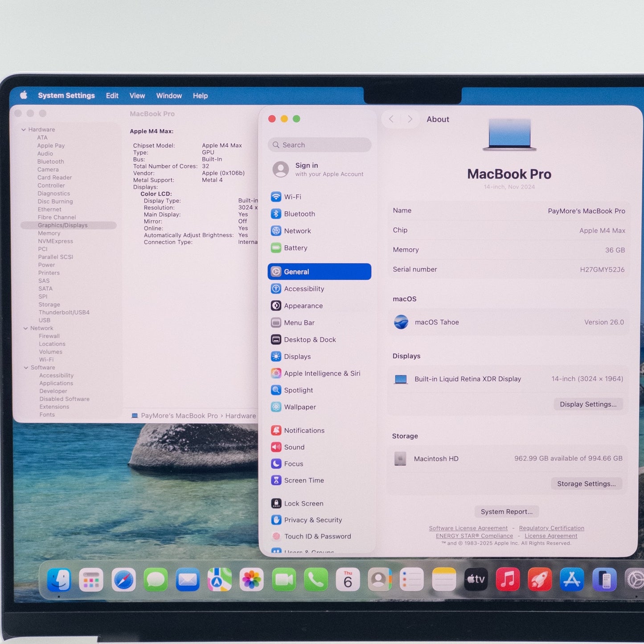Open the Window menu
Image resolution: width=644 pixels, height=644 pixels.
click(169, 96)
